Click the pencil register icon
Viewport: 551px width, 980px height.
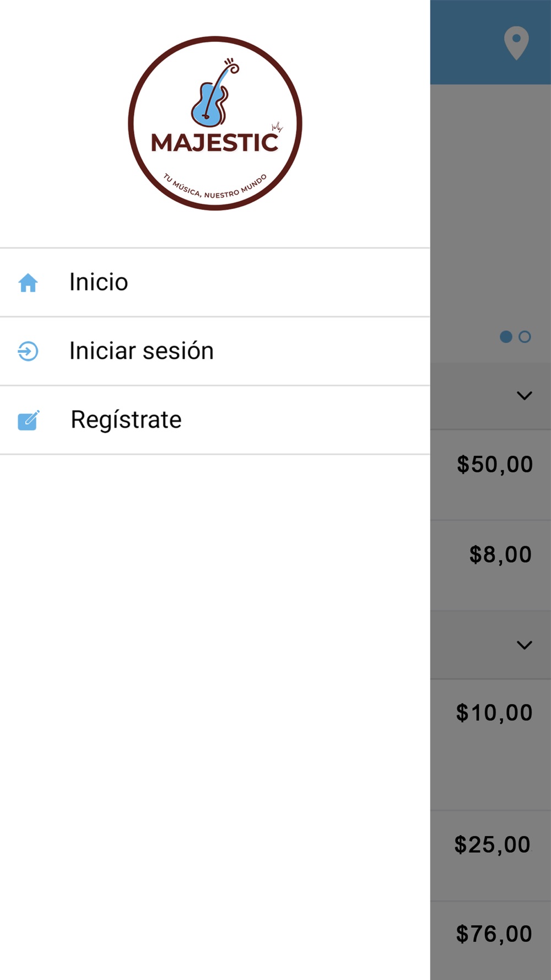tap(28, 421)
